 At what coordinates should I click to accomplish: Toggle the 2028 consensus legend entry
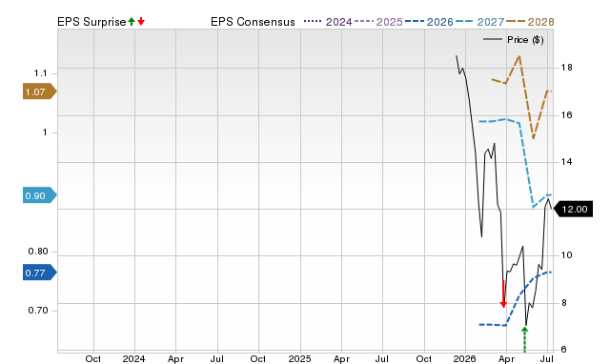pos(530,22)
